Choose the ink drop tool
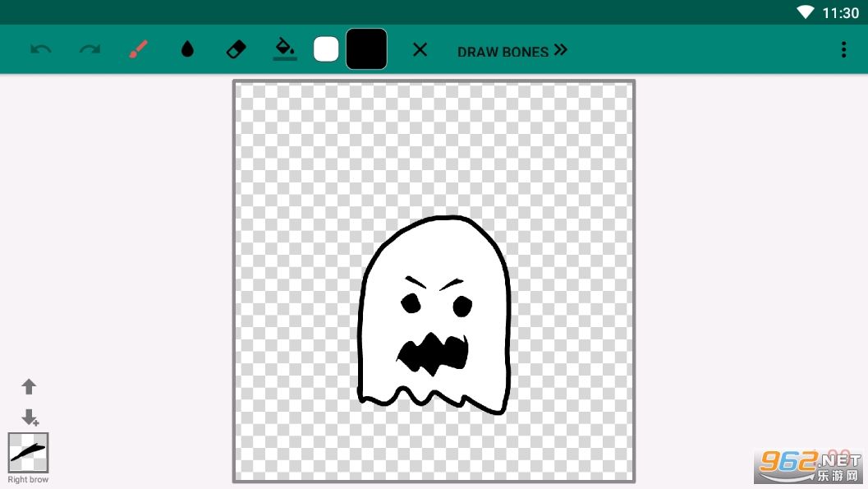The height and width of the screenshot is (489, 868). pyautogui.click(x=187, y=49)
